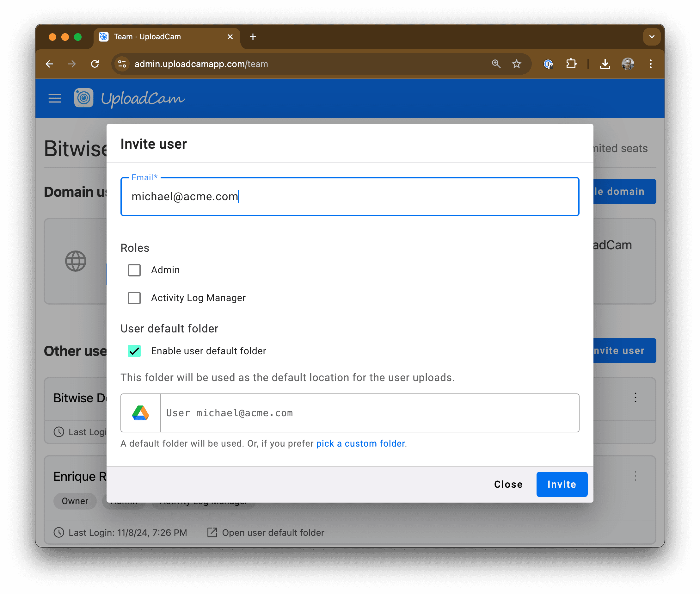Check the Admin role checkbox
700x594 pixels.
[134, 270]
